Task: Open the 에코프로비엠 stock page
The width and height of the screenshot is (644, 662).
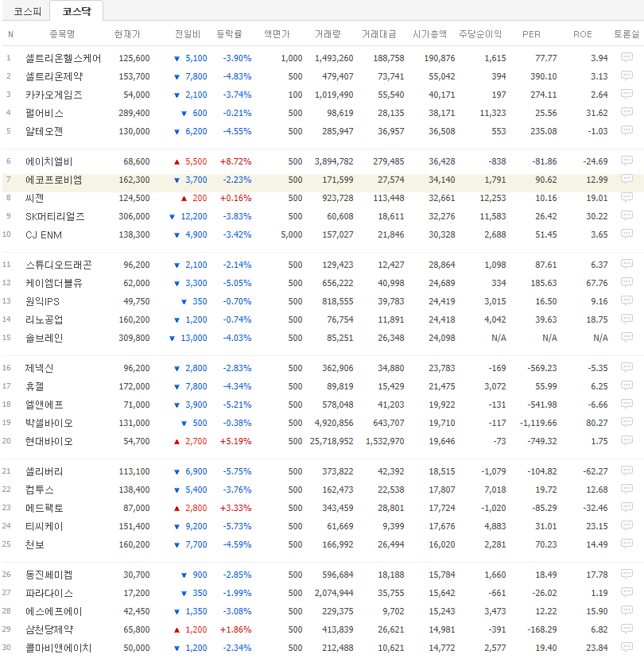Action: (x=54, y=180)
